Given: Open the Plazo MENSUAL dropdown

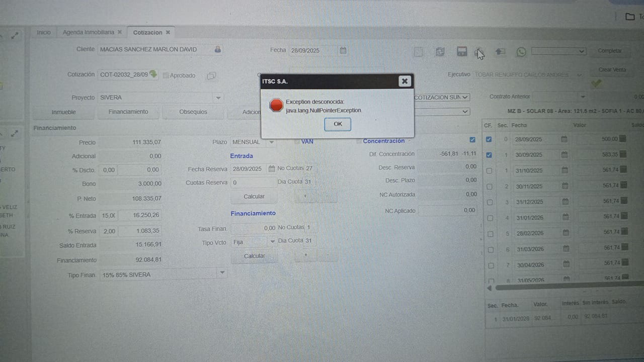Looking at the screenshot, I should [271, 142].
